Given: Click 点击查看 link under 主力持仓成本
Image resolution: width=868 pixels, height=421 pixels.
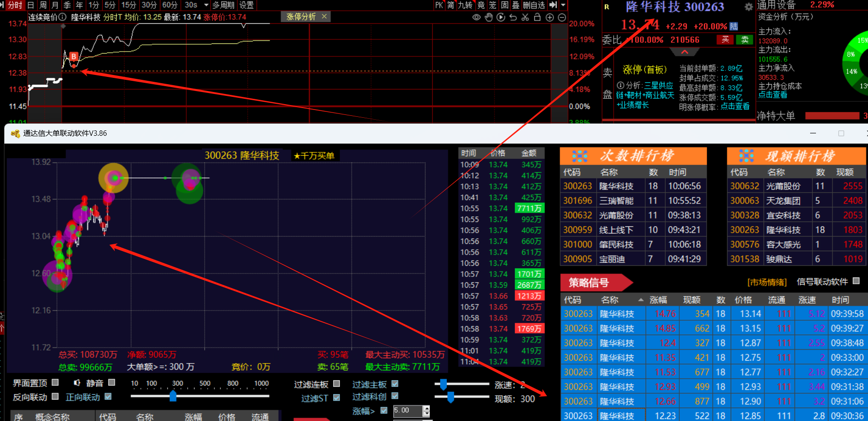Looking at the screenshot, I should point(773,95).
